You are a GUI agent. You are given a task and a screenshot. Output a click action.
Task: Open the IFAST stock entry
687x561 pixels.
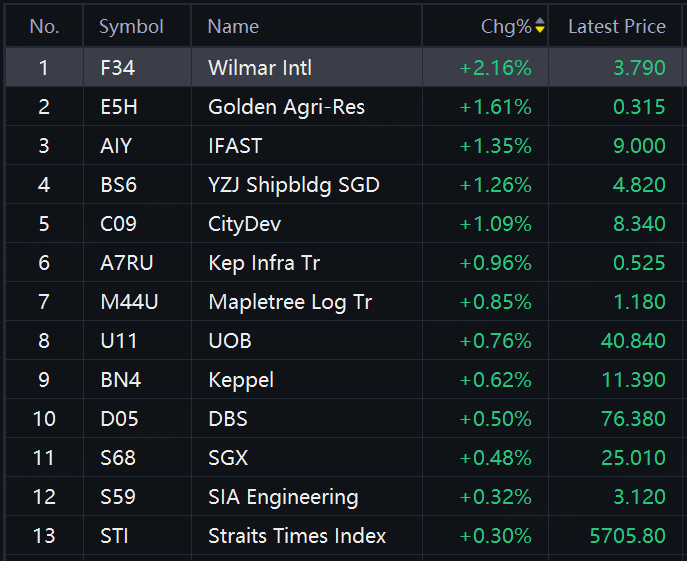[x=235, y=146]
